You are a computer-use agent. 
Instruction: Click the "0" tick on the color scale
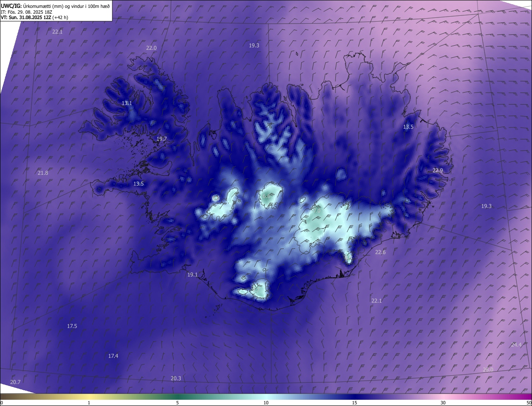tap(2, 403)
